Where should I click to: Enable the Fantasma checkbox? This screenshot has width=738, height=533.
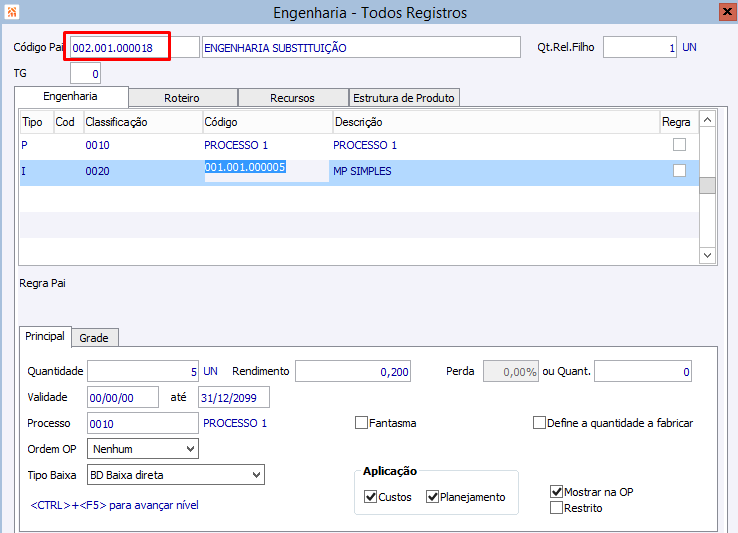pos(362,423)
